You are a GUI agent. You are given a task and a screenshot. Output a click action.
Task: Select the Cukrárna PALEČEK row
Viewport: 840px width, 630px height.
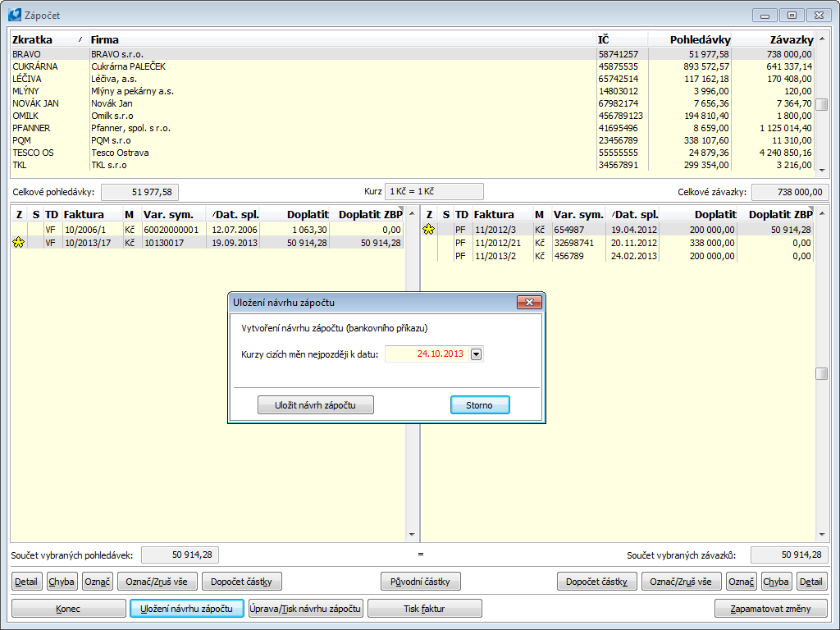pos(413,66)
